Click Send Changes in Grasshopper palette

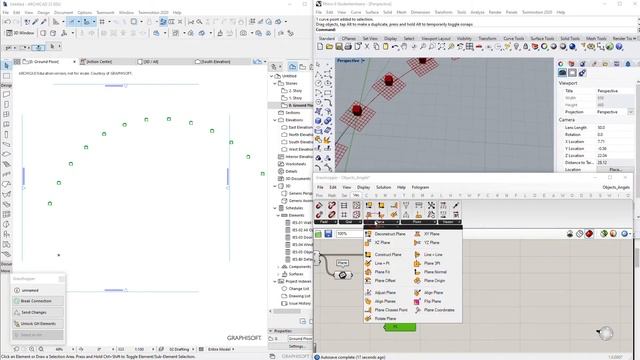click(x=38, y=312)
